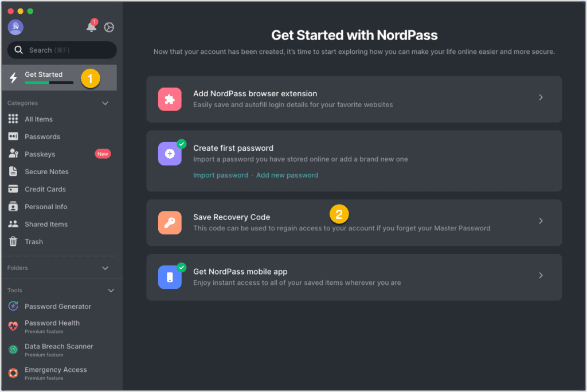Screen dimensions: 587x392
Task: Click the Secure Notes document icon
Action: [13, 171]
